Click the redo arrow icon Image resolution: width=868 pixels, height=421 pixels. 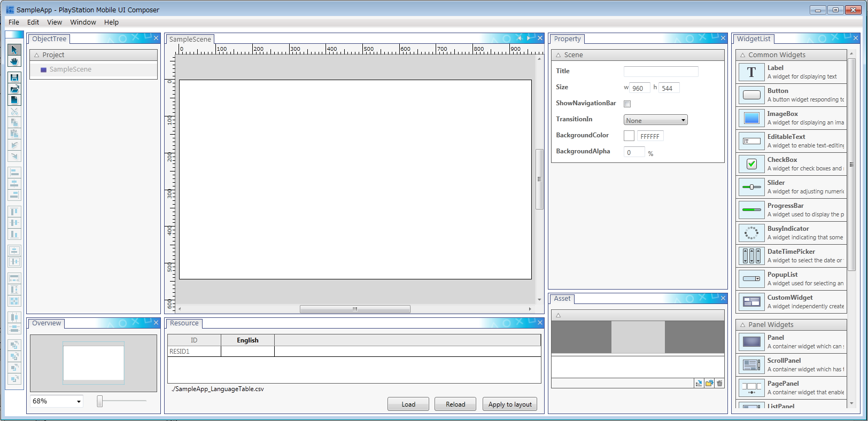[x=14, y=156]
